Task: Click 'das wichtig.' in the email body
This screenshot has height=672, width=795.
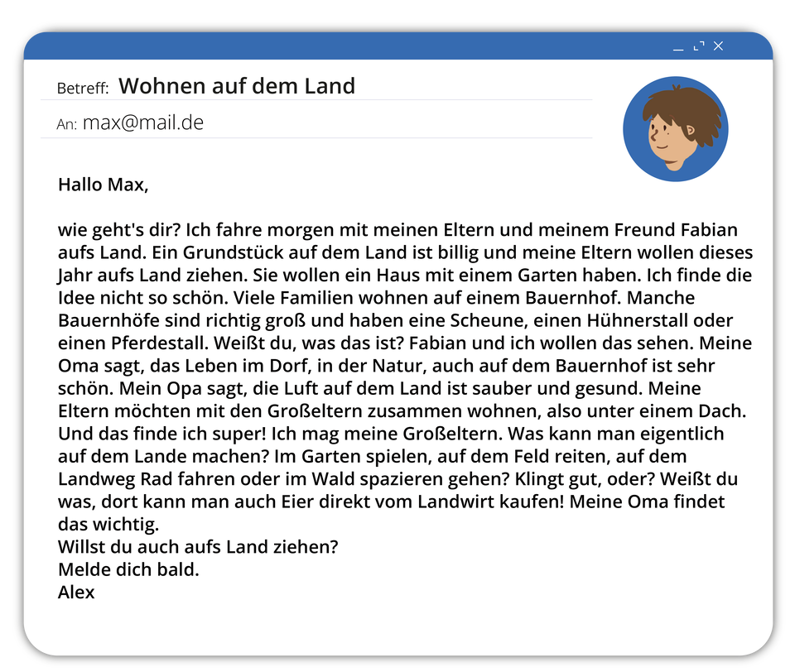Action: coord(108,524)
